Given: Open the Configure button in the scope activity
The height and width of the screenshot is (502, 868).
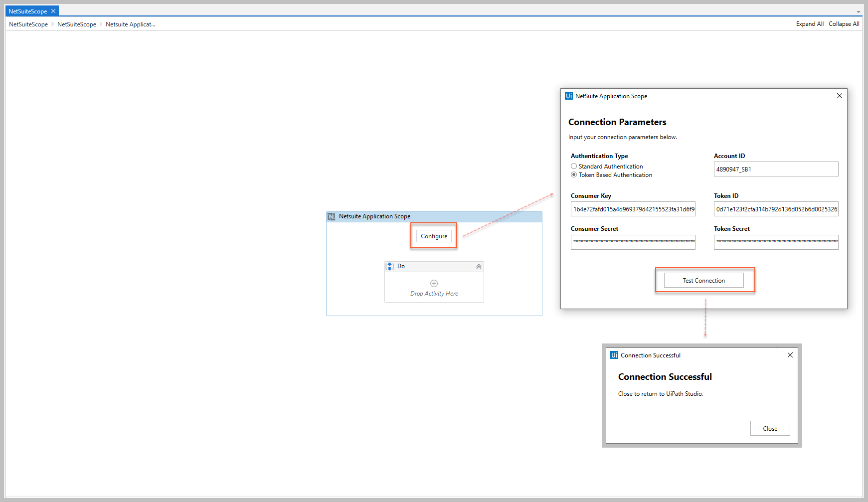Looking at the screenshot, I should coord(434,236).
